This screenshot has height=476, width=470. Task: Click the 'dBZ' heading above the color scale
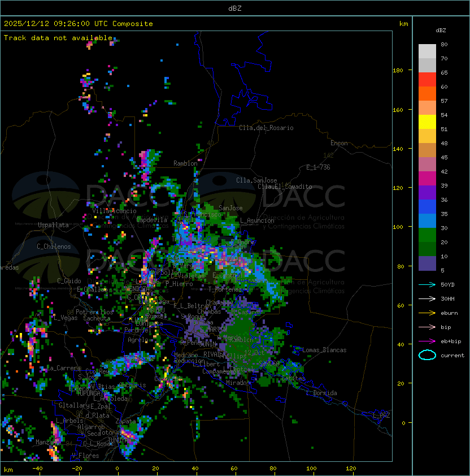(441, 31)
